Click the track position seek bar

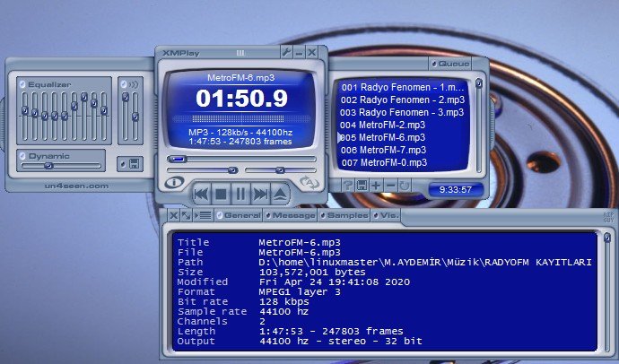click(x=241, y=159)
